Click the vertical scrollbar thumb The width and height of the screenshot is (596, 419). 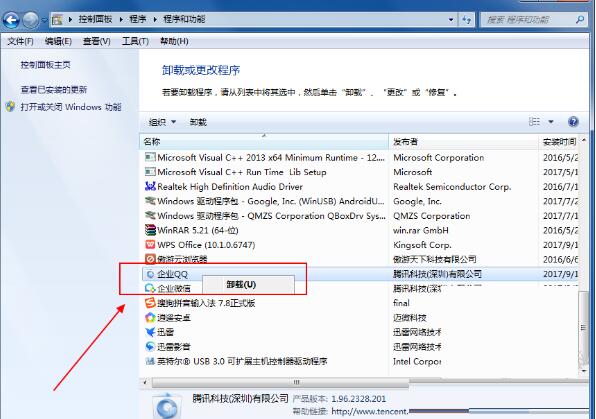(x=583, y=327)
